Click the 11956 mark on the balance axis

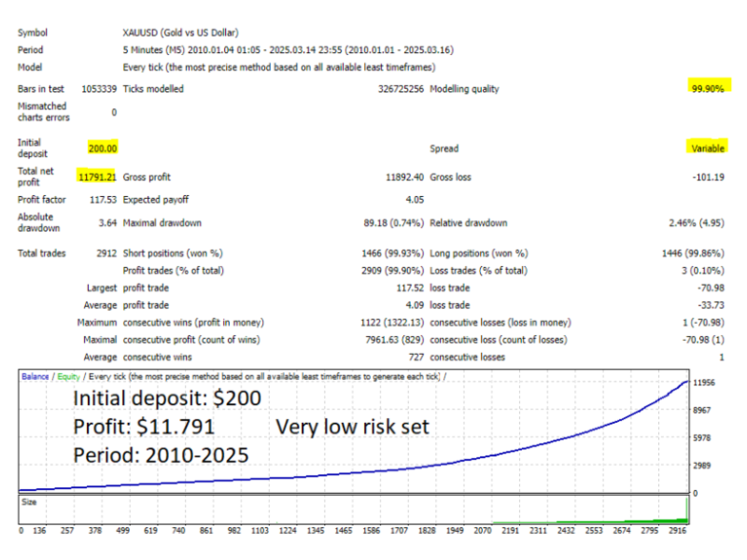(x=702, y=383)
